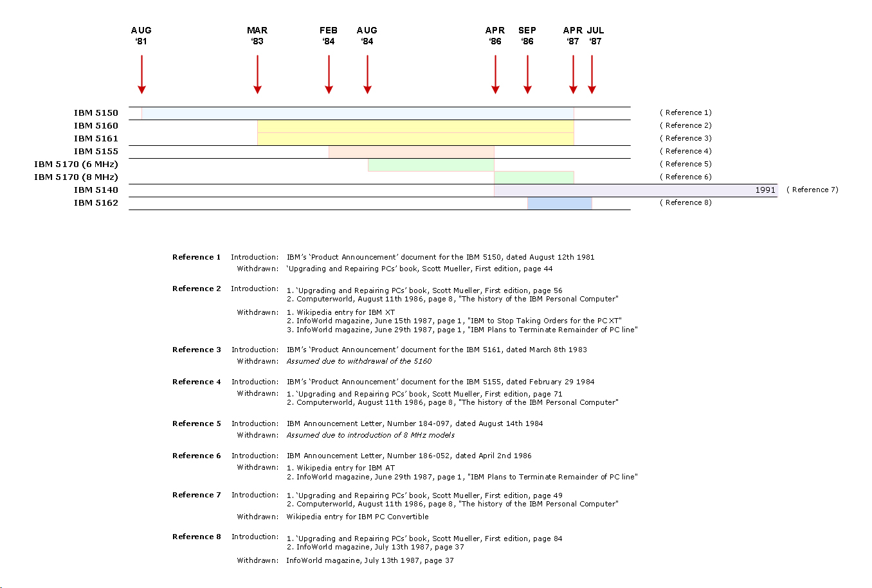
Task: Click the red arrow below MAR '83
Action: coord(257,75)
